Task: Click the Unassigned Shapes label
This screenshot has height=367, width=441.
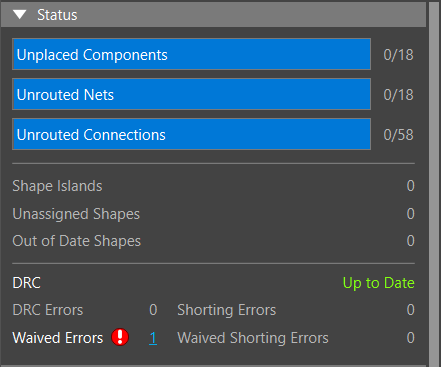Action: click(x=76, y=214)
